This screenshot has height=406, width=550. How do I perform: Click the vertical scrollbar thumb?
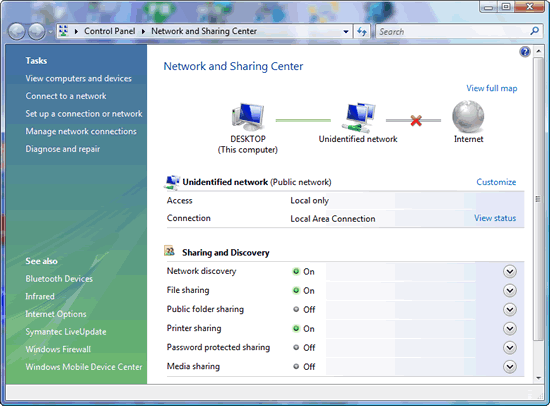coord(538,199)
